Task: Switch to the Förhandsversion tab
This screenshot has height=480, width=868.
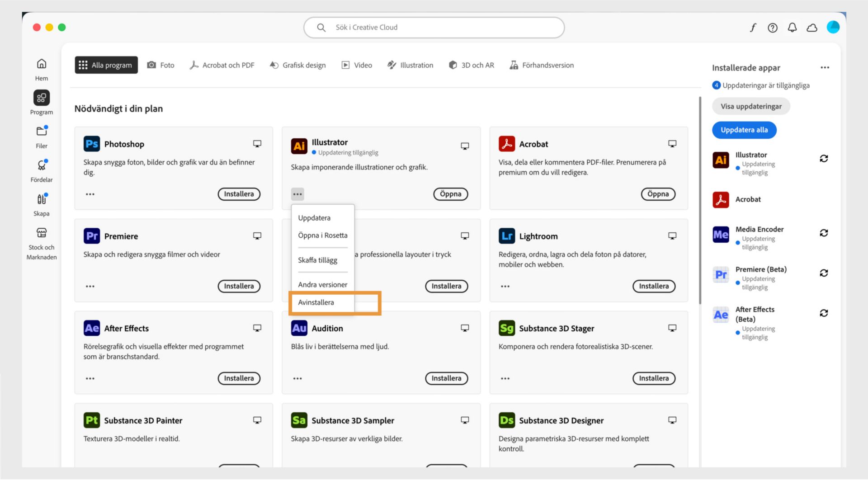Action: [542, 65]
